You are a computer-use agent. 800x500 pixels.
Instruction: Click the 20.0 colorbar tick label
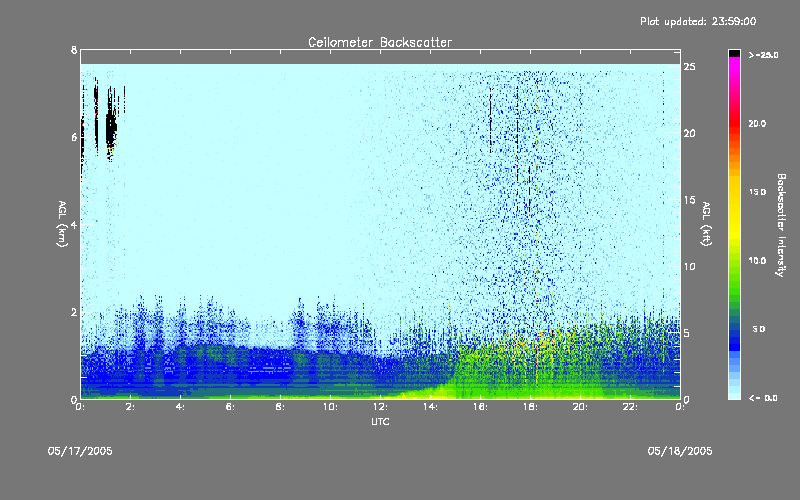(x=757, y=123)
